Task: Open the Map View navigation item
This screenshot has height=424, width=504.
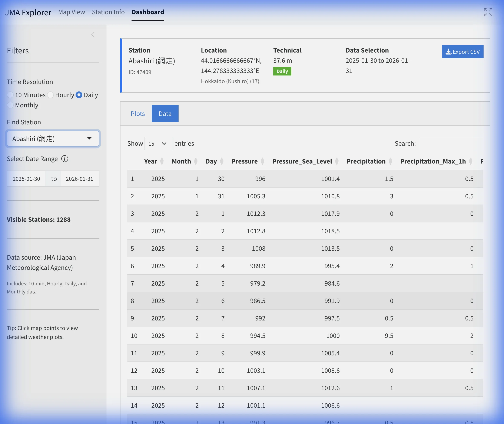Action: (71, 12)
